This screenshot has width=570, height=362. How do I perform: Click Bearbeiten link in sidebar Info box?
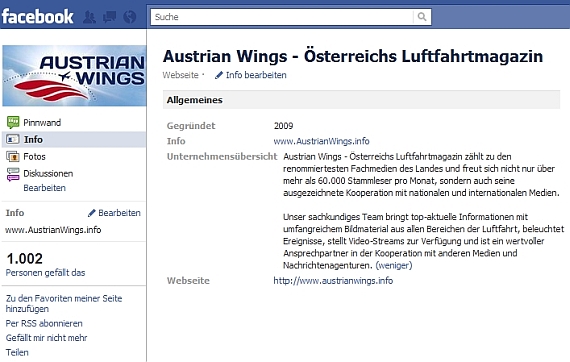click(119, 213)
